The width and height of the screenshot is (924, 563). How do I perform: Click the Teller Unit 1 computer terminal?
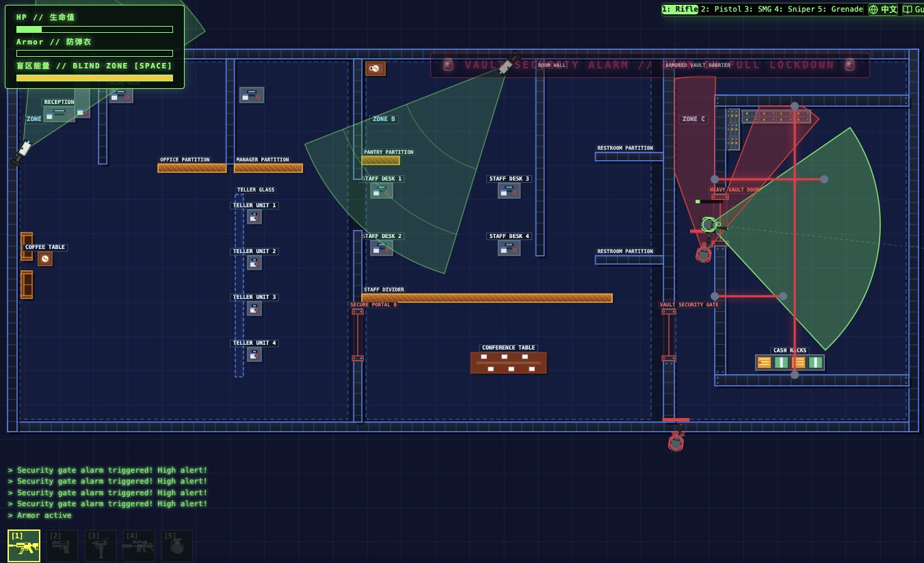(254, 217)
